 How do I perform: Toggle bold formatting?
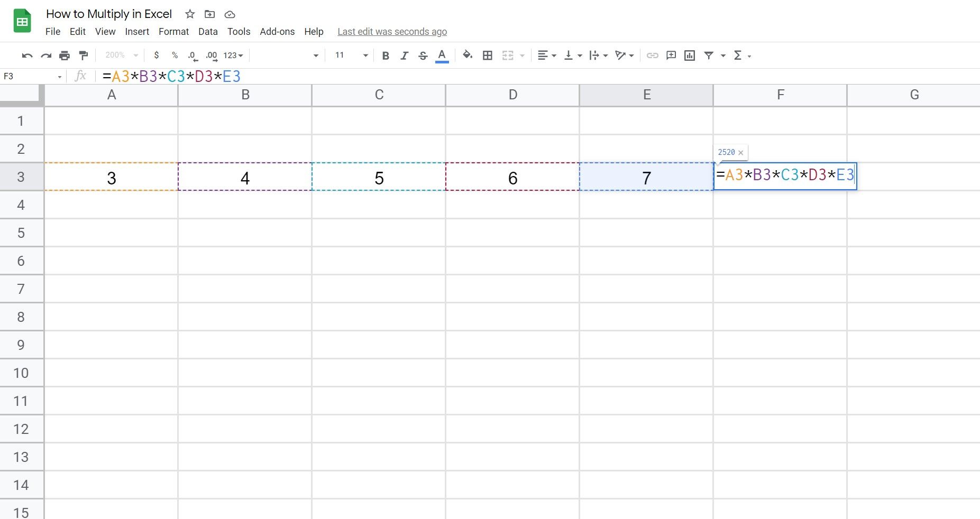pos(386,55)
